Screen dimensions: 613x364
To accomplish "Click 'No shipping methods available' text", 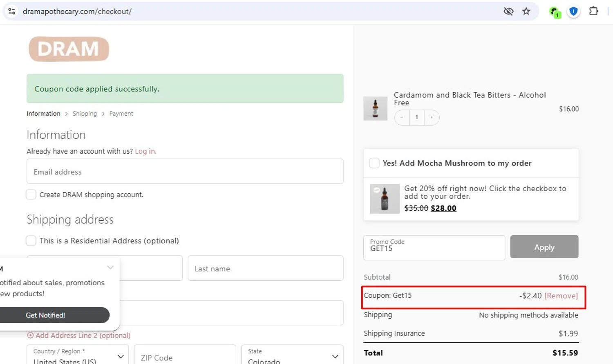I will pos(528,315).
